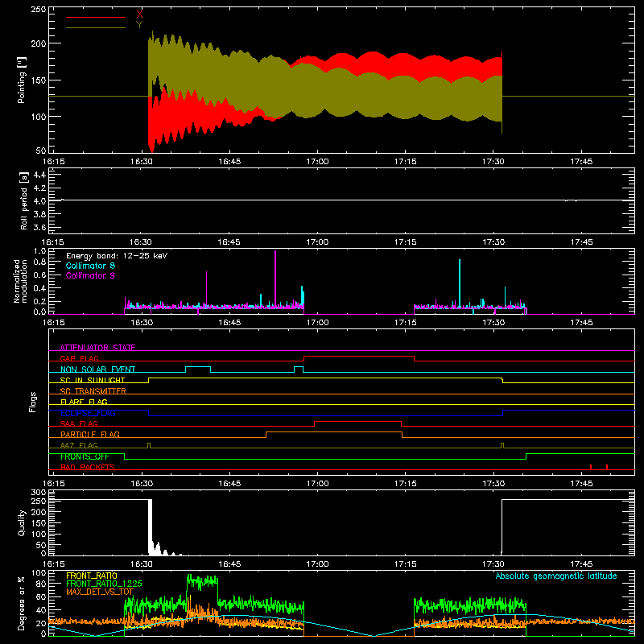Click the A4Z_FLAG label
The width and height of the screenshot is (644, 644).
pos(79,445)
